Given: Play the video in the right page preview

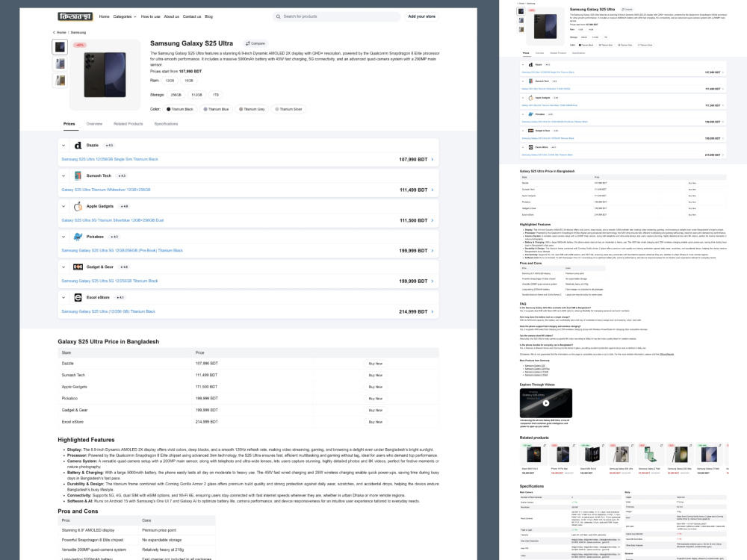Looking at the screenshot, I should pos(546,403).
